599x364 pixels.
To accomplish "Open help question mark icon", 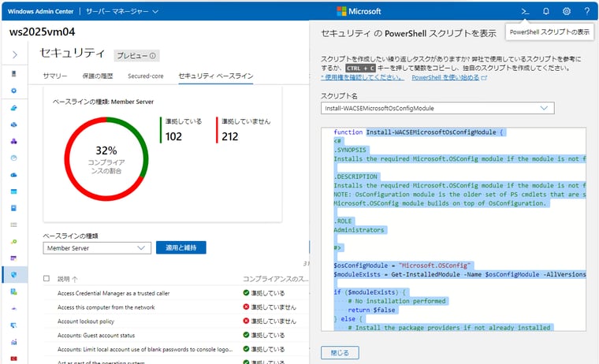I will [x=587, y=12].
